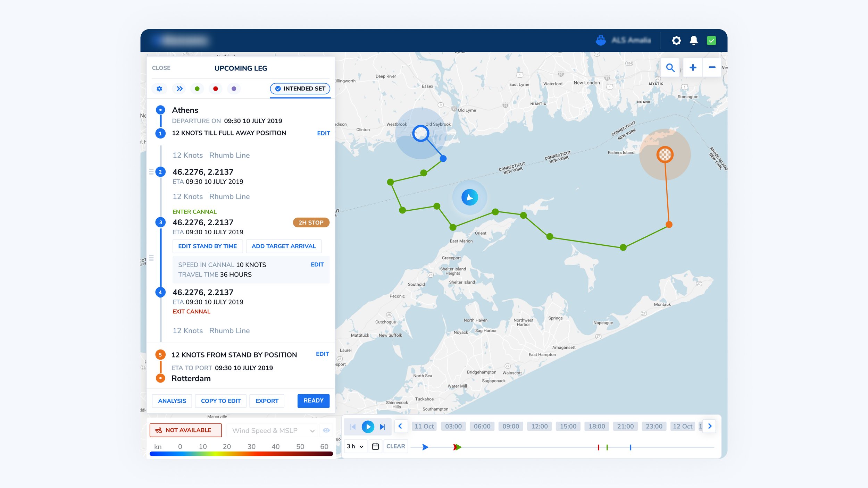This screenshot has height=488, width=868.
Task: Open notifications bell icon
Action: (694, 41)
